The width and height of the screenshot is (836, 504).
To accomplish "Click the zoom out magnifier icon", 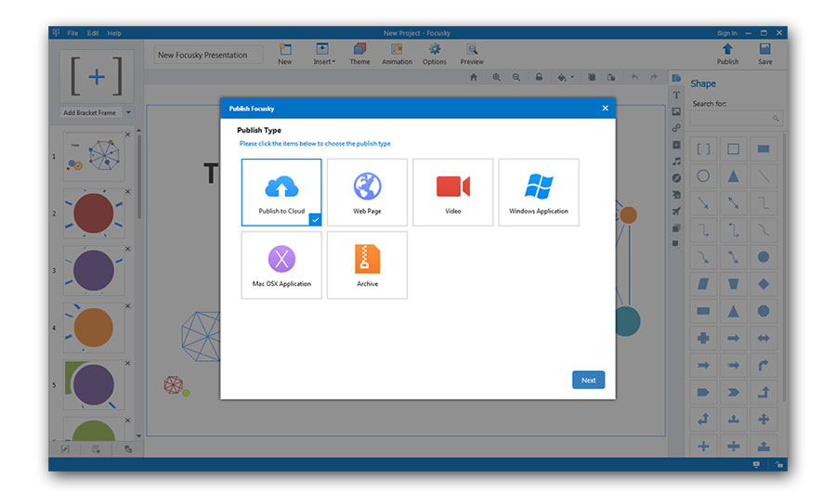I will [x=516, y=77].
